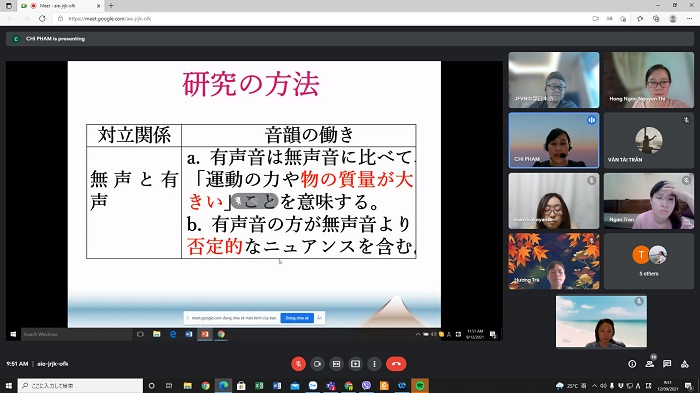Click the blue stop sharing button
Image resolution: width=700 pixels, height=393 pixels.
297,318
